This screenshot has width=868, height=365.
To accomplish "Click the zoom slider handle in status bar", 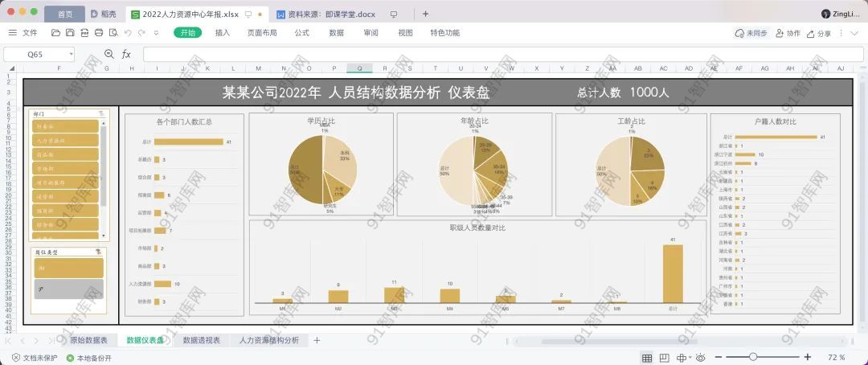I will click(753, 357).
